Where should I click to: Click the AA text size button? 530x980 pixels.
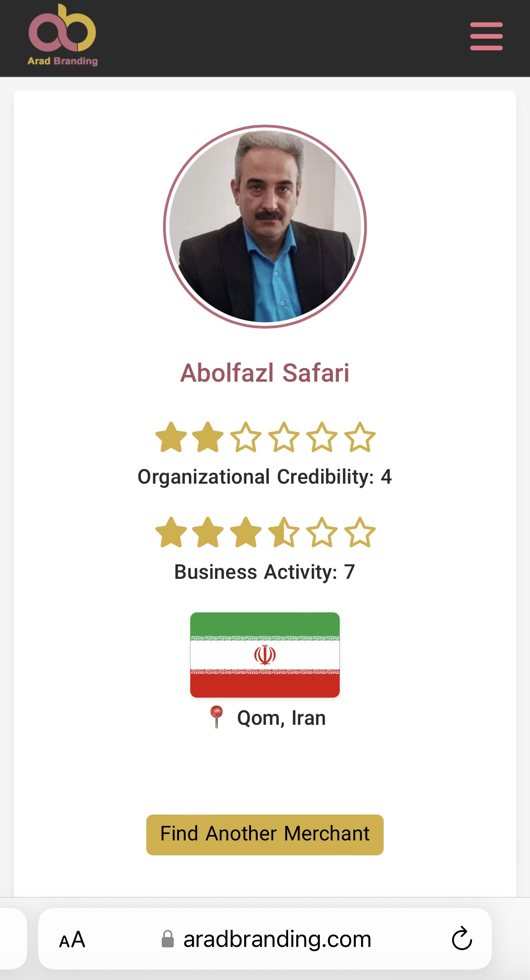coord(72,939)
